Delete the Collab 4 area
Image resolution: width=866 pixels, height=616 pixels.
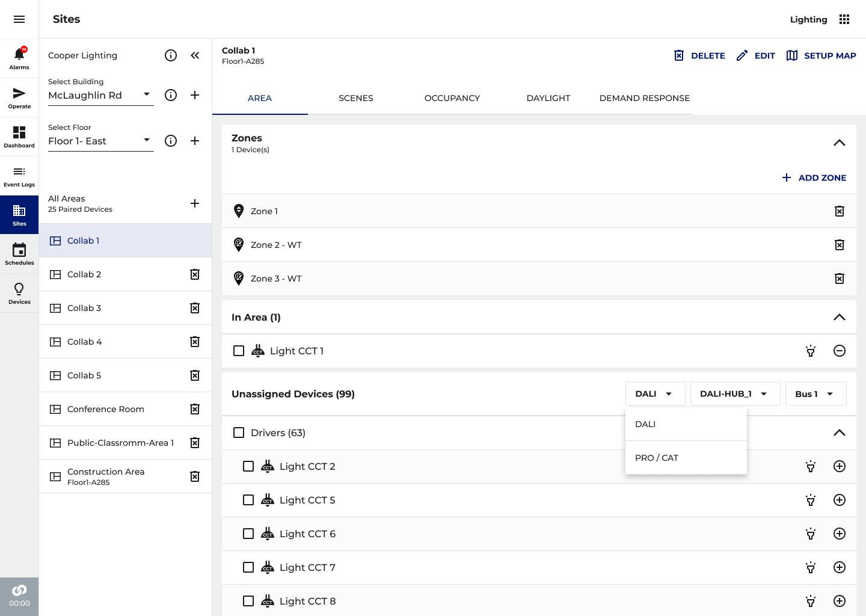click(x=195, y=342)
